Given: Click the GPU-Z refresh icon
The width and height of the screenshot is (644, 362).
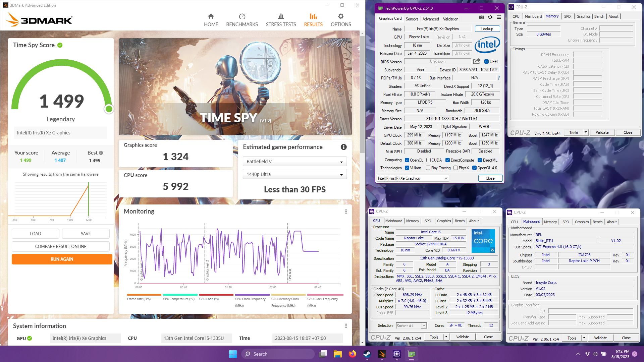Looking at the screenshot, I should point(490,17).
